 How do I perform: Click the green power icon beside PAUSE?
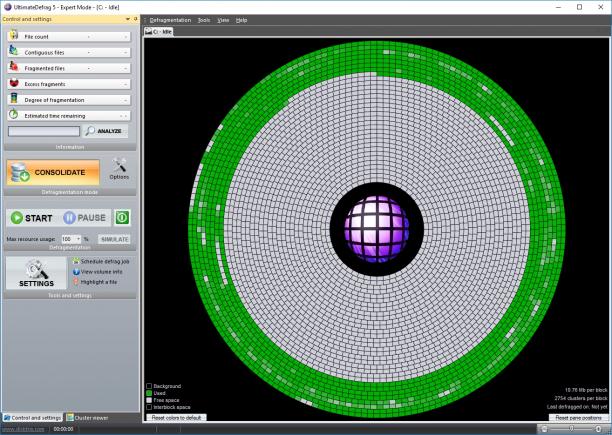tap(122, 217)
